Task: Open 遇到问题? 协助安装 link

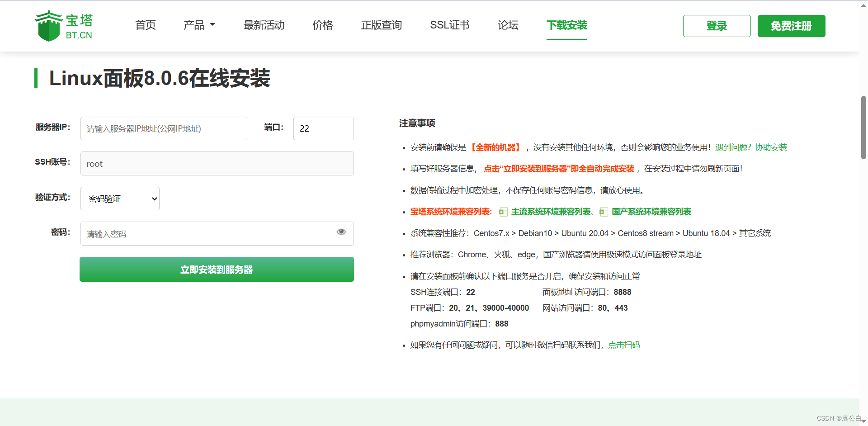Action: pyautogui.click(x=751, y=147)
